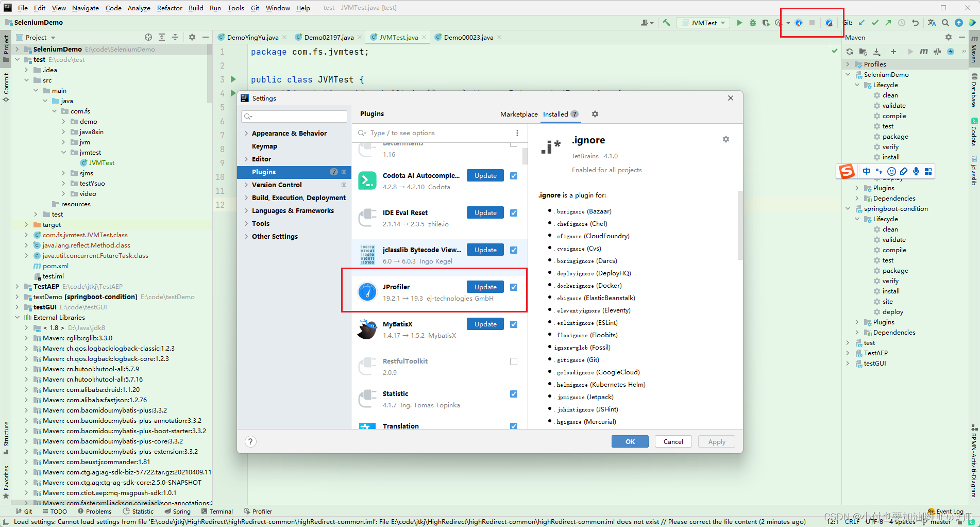Screen dimensions: 980x527
Task: Click the help question mark in Settings
Action: click(250, 441)
